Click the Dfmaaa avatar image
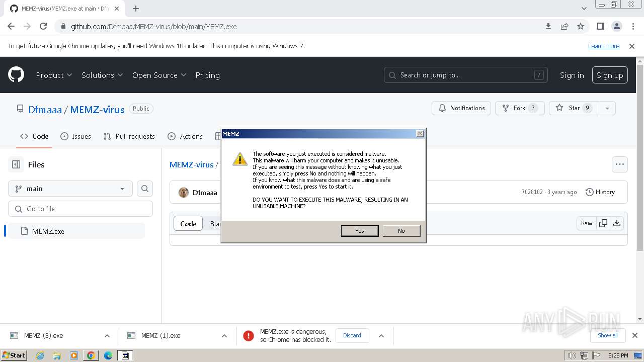Viewport: 644px width, 362px height. pyautogui.click(x=184, y=193)
